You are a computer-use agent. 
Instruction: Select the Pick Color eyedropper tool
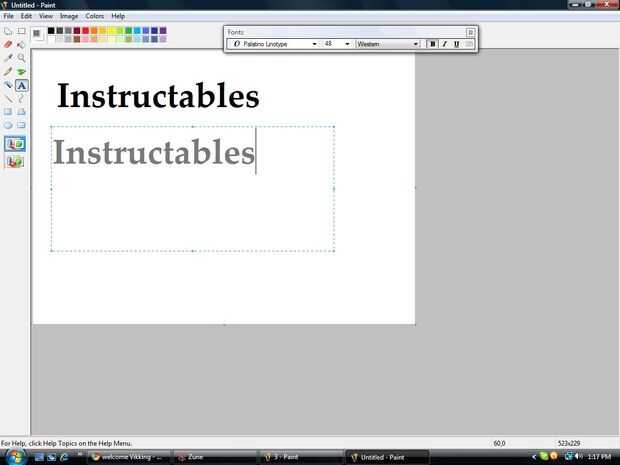[8, 58]
